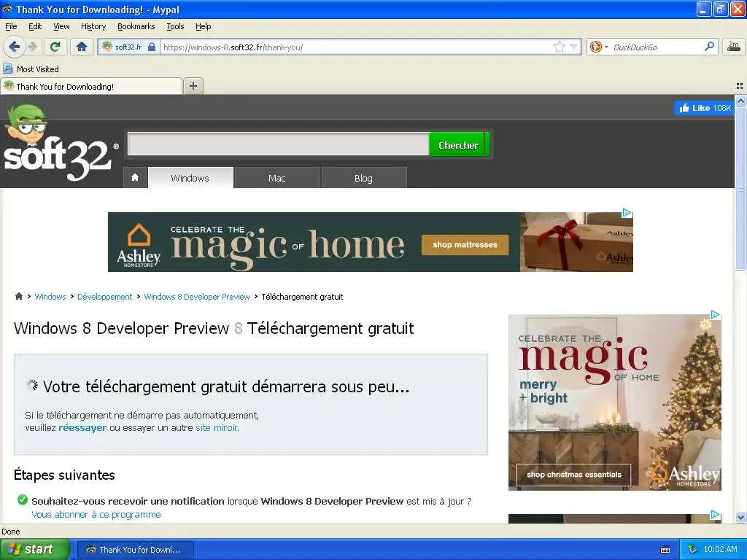This screenshot has height=560, width=747.
Task: Click the AdChoices icon on bottom ad
Action: [715, 515]
